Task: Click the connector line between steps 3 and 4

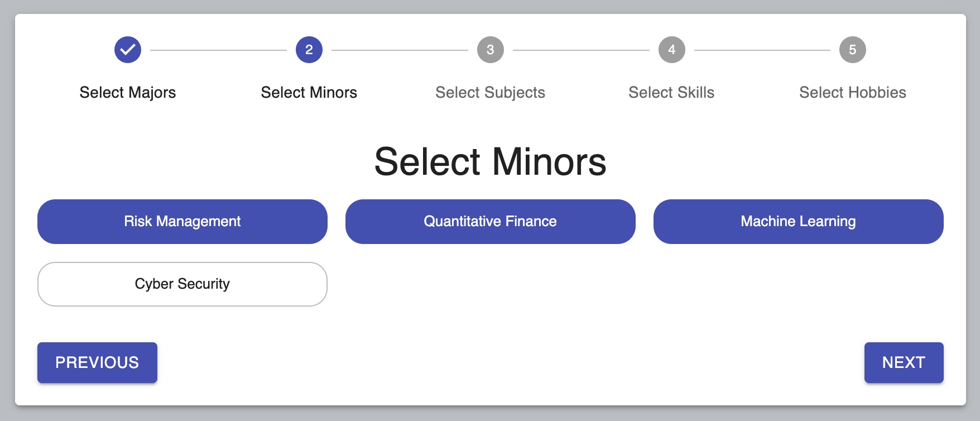Action: [581, 50]
